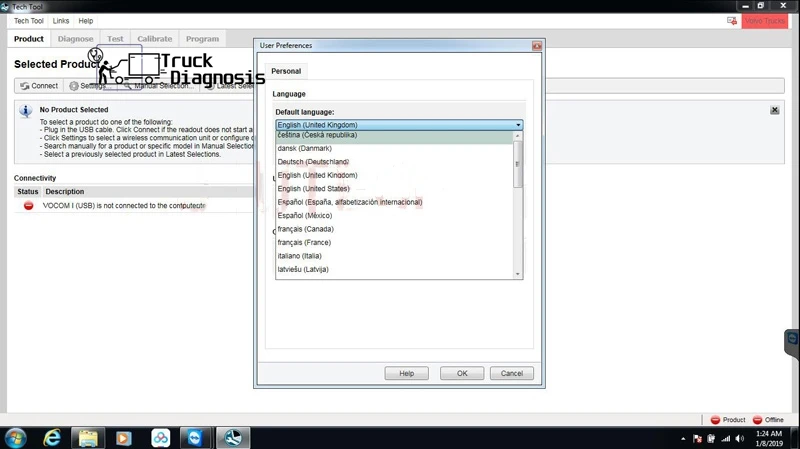Open Windows Media Player from taskbar
This screenshot has height=449, width=800.
(x=123, y=438)
